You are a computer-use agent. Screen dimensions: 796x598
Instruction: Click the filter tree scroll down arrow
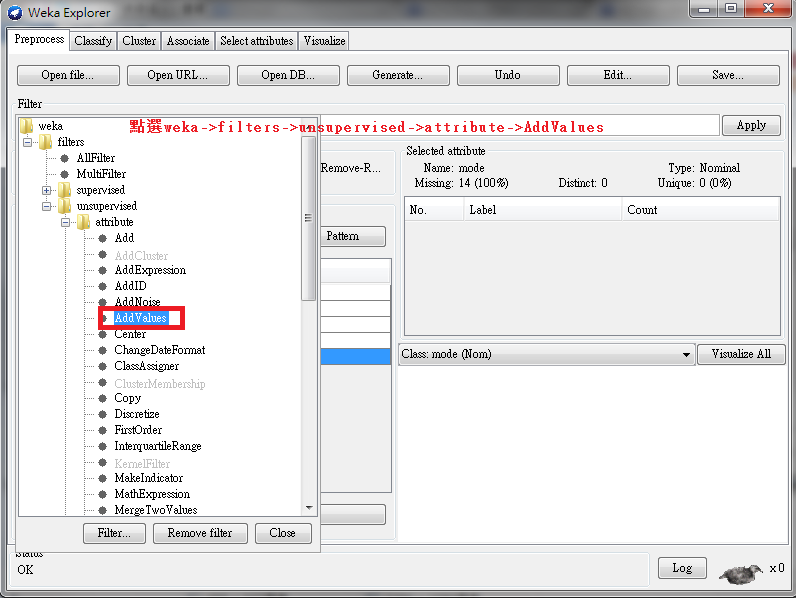coord(309,508)
